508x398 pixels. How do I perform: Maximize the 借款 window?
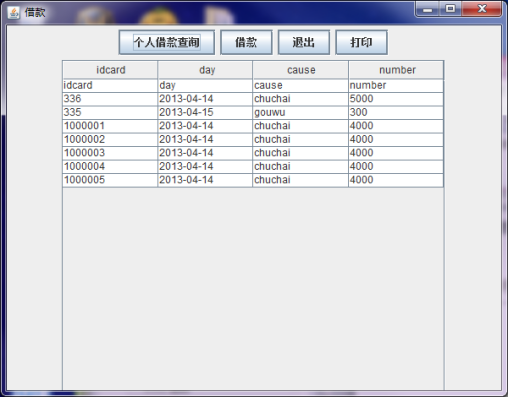click(x=450, y=9)
